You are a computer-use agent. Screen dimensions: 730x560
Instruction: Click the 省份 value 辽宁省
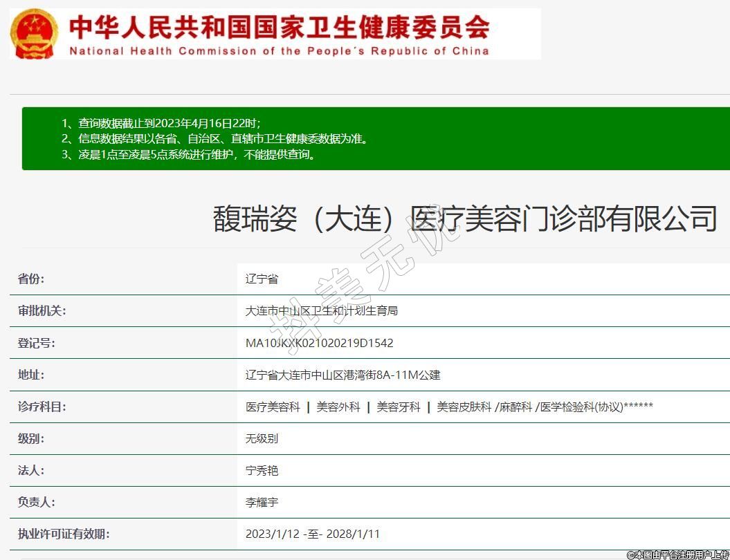262,279
